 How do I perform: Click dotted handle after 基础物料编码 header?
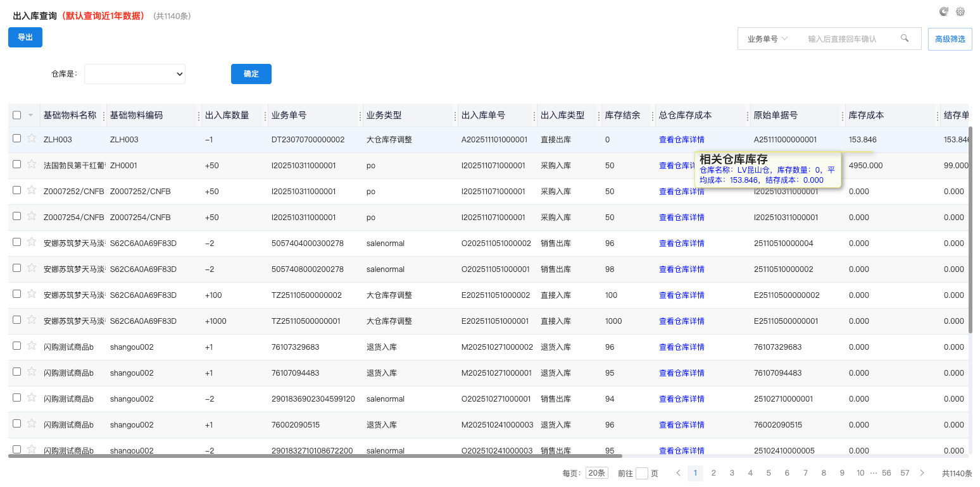pyautogui.click(x=200, y=116)
